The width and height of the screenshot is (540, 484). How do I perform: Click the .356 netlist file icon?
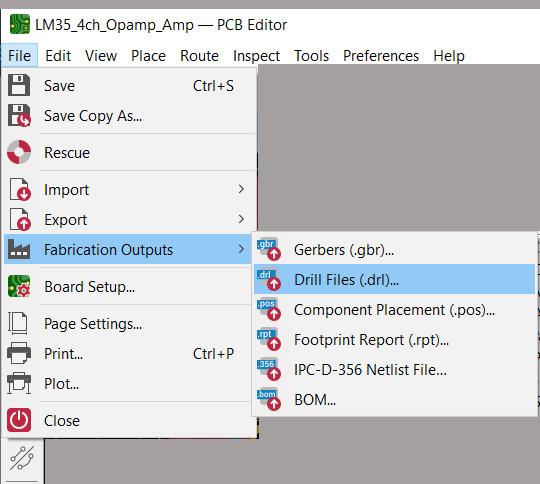click(269, 369)
